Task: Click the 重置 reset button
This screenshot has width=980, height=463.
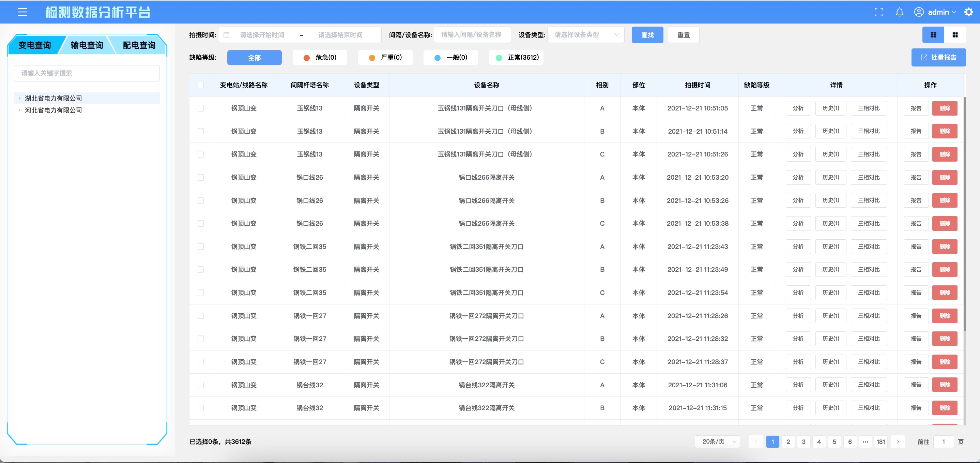Action: coord(684,35)
